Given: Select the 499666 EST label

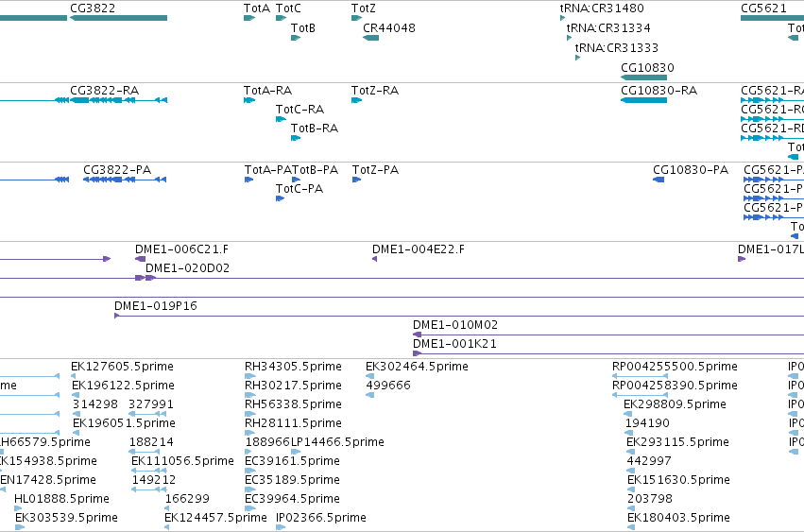Looking at the screenshot, I should pyautogui.click(x=388, y=386).
